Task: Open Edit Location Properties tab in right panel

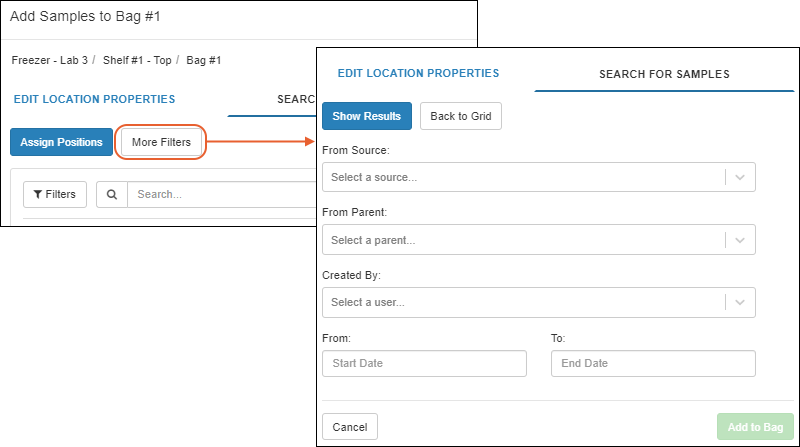Action: (418, 73)
